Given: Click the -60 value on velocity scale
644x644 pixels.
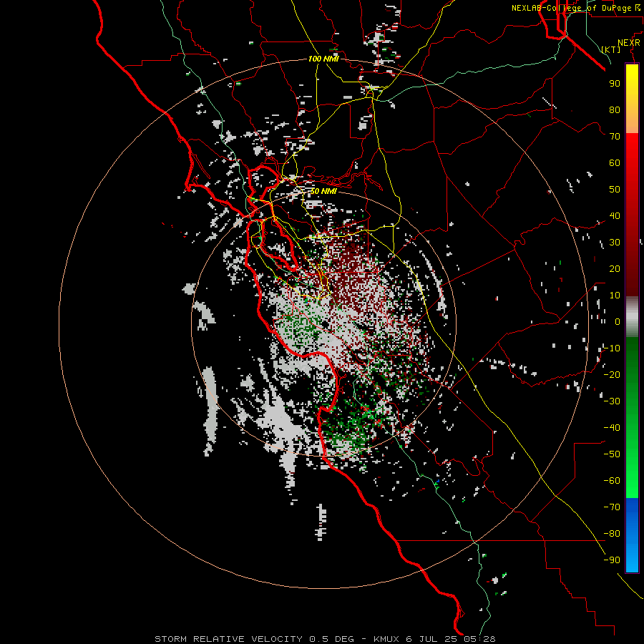Looking at the screenshot, I should [x=612, y=481].
